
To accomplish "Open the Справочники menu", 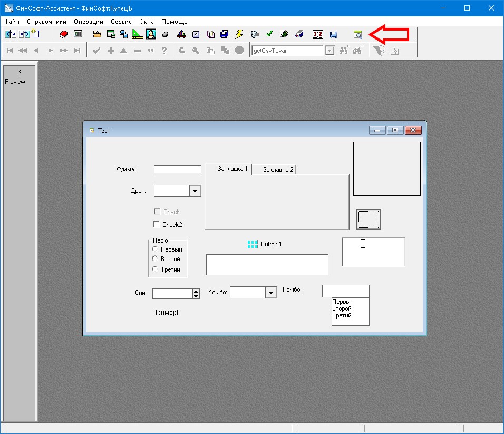I will [46, 22].
